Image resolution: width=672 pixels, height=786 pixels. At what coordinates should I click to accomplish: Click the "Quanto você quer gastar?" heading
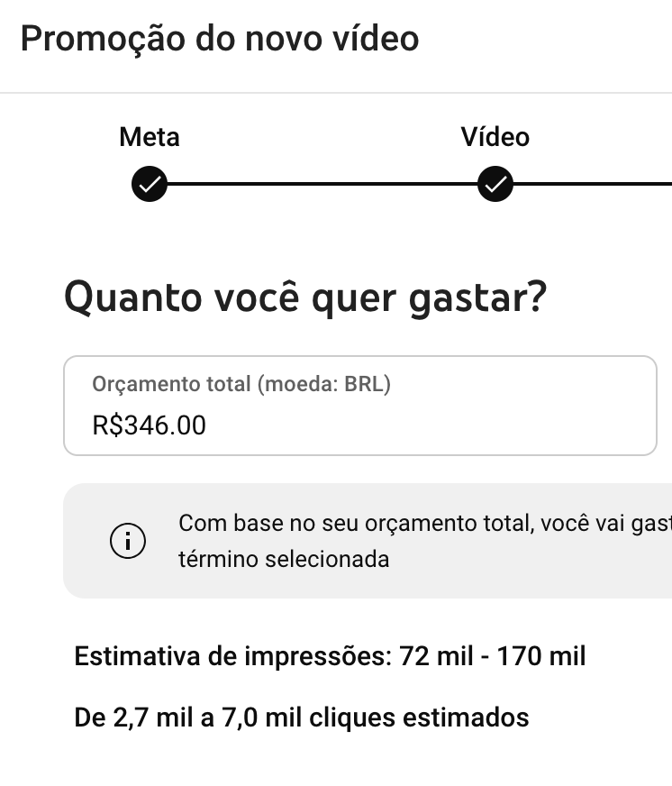(x=304, y=298)
